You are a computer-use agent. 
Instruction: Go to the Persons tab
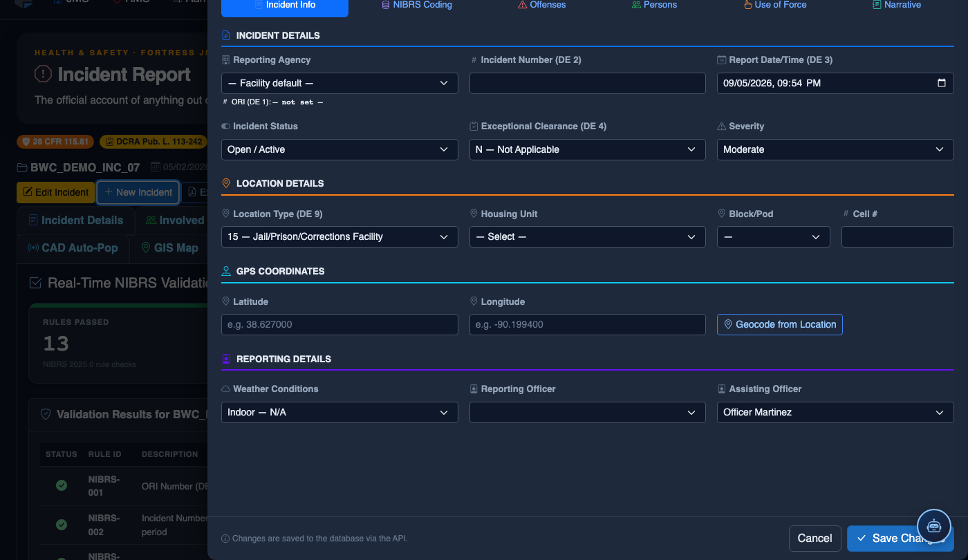[654, 5]
